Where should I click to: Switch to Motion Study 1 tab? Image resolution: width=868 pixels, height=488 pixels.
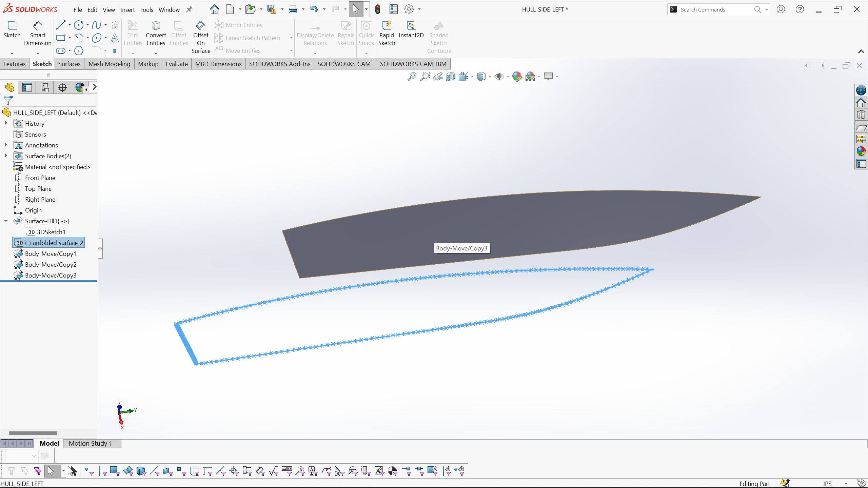click(90, 443)
